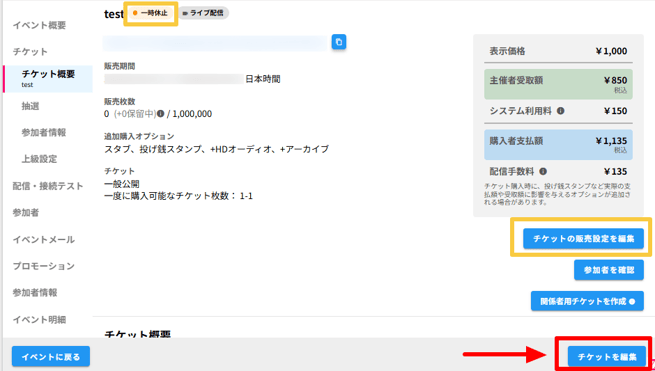Open 配信・接続テスト in the sidebar
This screenshot has width=655, height=371.
[48, 186]
